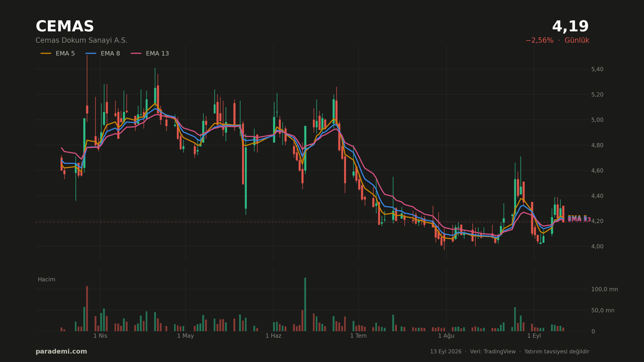Image resolution: width=644 pixels, height=362 pixels.
Task: Select the Cemas Dokum Sanayi A.S. subtitle
Action: pos(81,41)
